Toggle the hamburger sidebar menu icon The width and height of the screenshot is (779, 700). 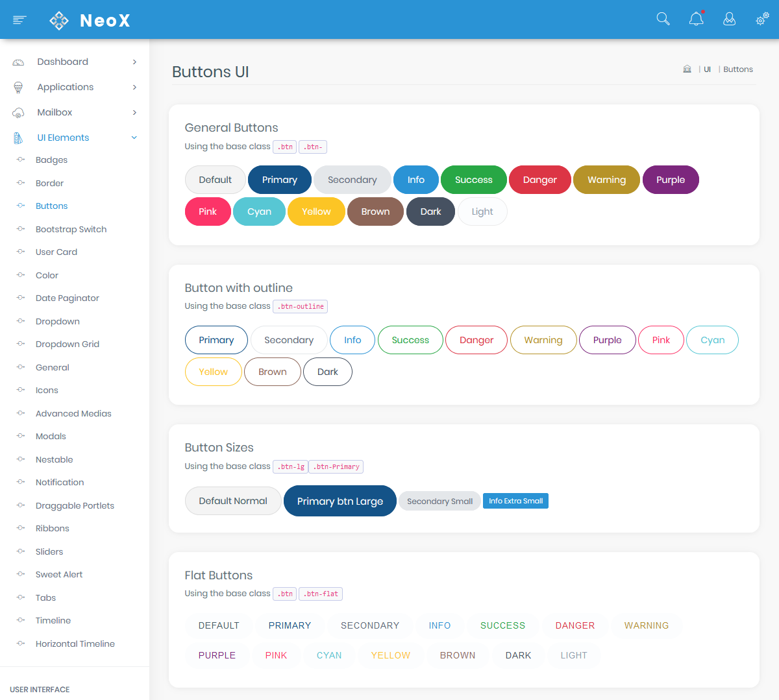(19, 20)
